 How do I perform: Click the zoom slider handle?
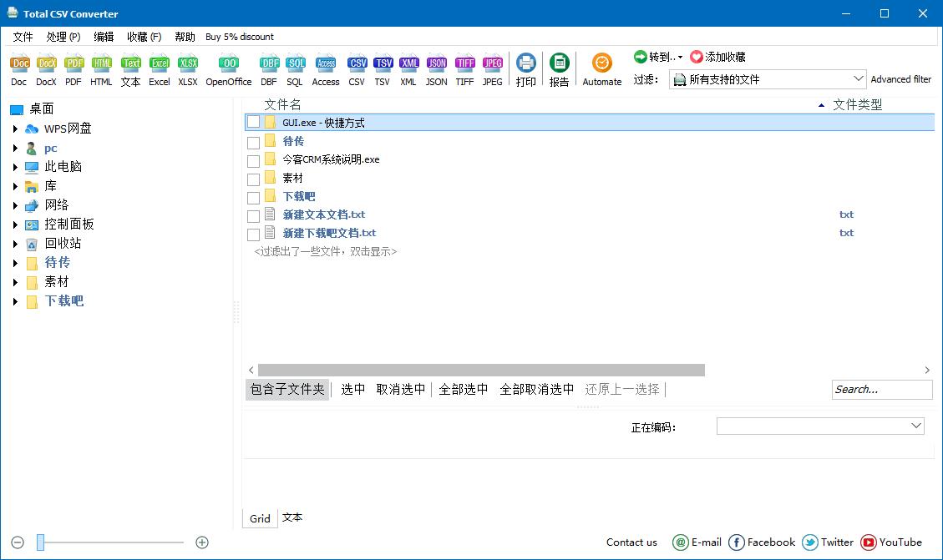pyautogui.click(x=40, y=542)
